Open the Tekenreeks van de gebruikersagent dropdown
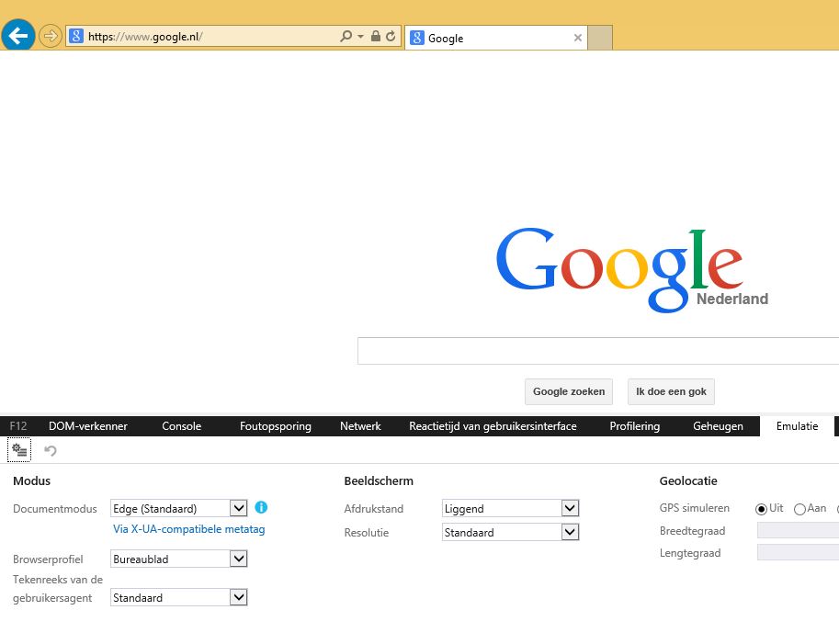 click(179, 597)
